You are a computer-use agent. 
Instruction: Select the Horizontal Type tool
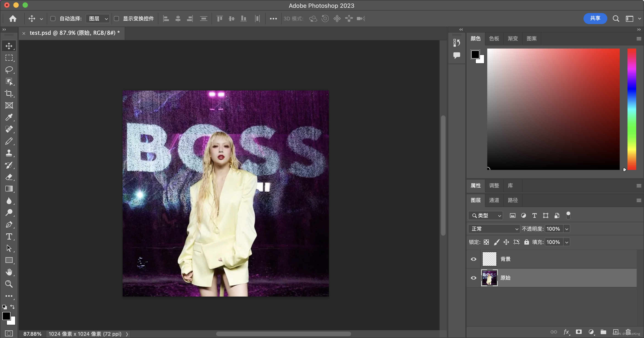(9, 236)
